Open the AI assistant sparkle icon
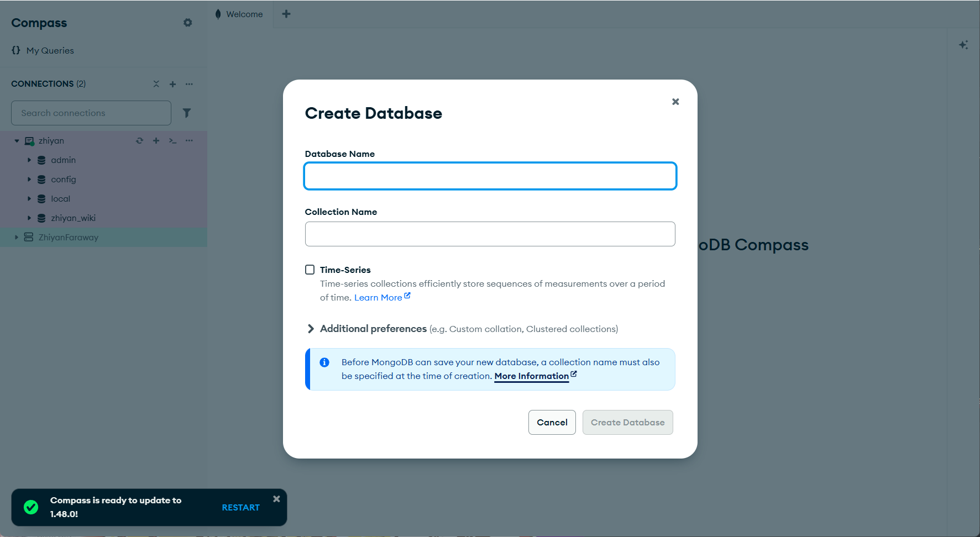This screenshot has height=537, width=980. point(963,45)
